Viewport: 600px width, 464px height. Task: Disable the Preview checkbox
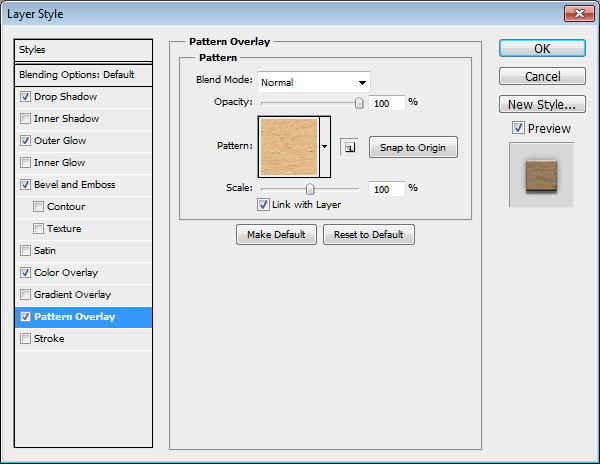coord(517,128)
